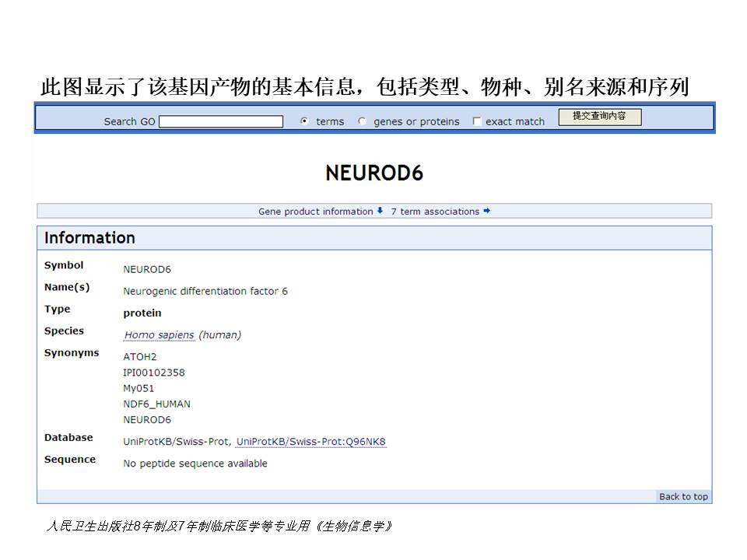Select the ATOH2 synonym entry

(x=140, y=357)
